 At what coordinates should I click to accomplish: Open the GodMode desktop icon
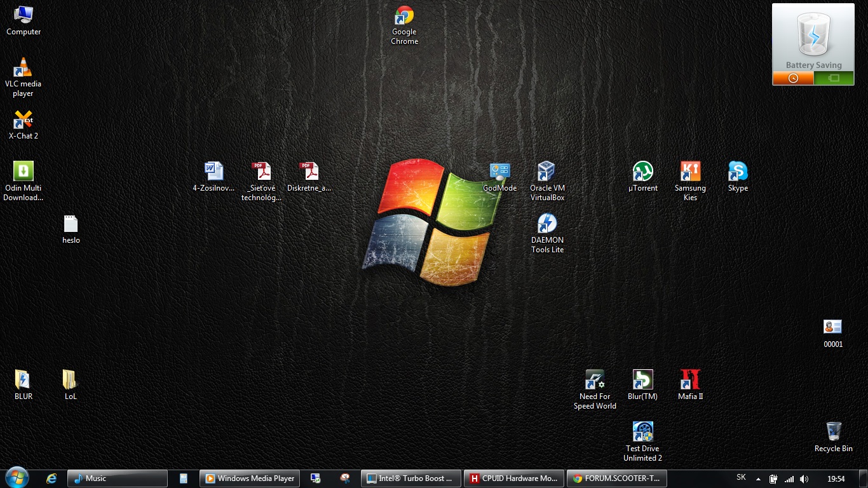coord(499,172)
